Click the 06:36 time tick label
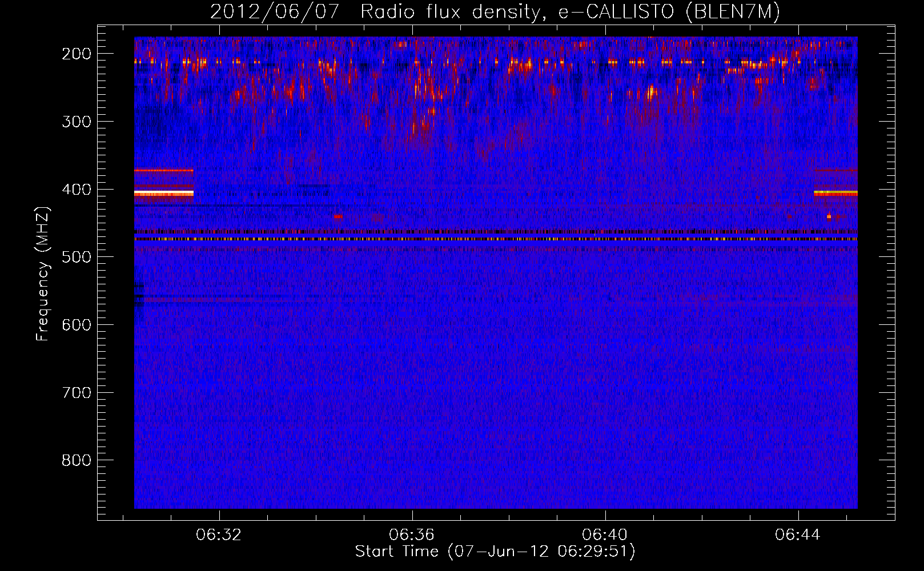The image size is (924, 571). (412, 535)
